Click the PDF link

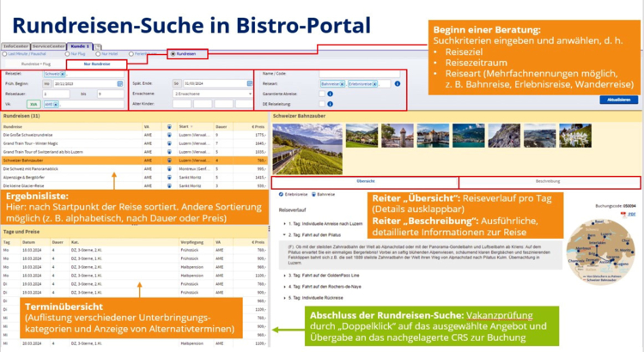631,215
